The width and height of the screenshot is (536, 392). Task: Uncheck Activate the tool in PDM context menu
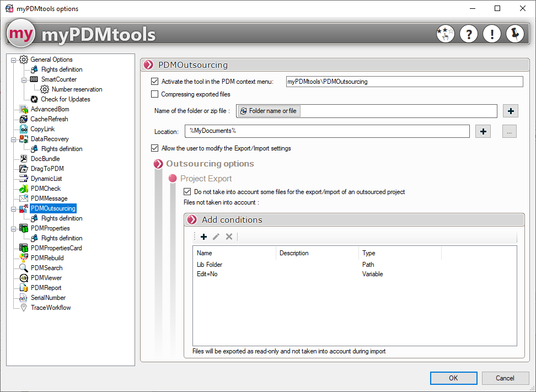pyautogui.click(x=154, y=82)
